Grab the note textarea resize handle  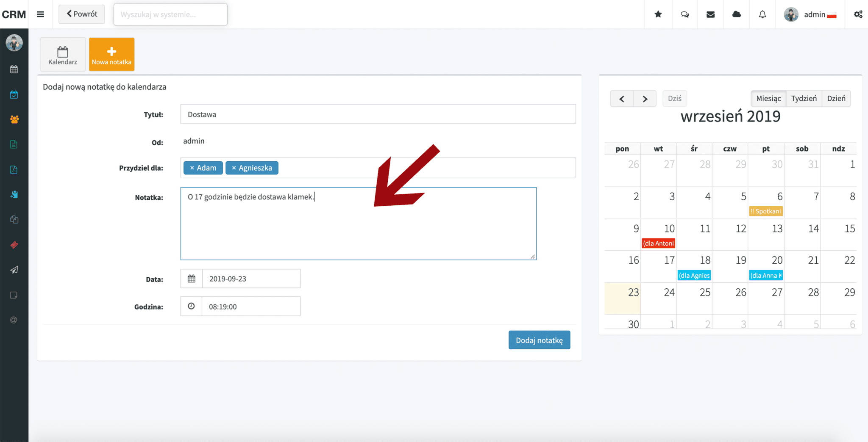pyautogui.click(x=533, y=256)
